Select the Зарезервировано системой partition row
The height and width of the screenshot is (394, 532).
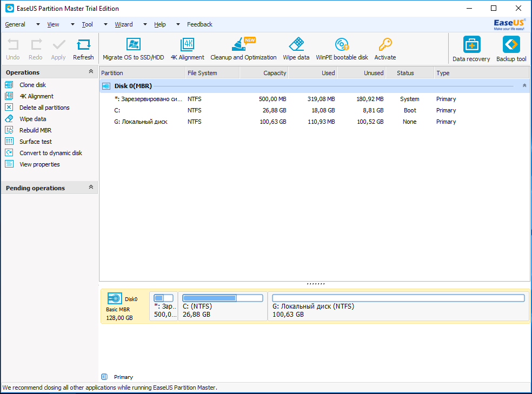pos(315,99)
